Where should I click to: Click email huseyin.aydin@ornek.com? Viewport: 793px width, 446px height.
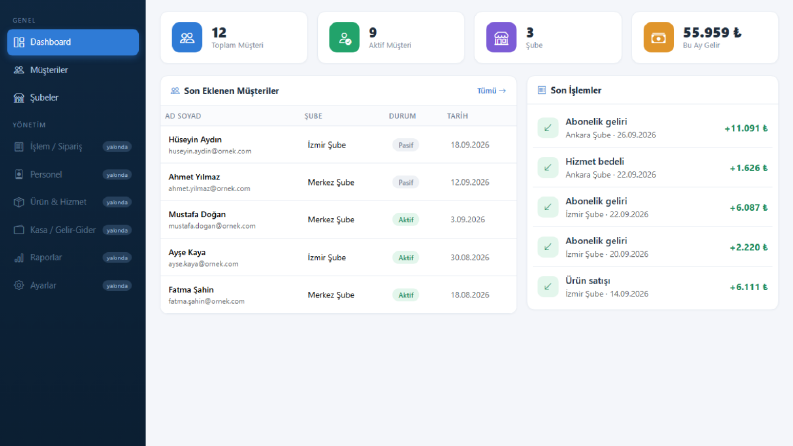click(210, 151)
